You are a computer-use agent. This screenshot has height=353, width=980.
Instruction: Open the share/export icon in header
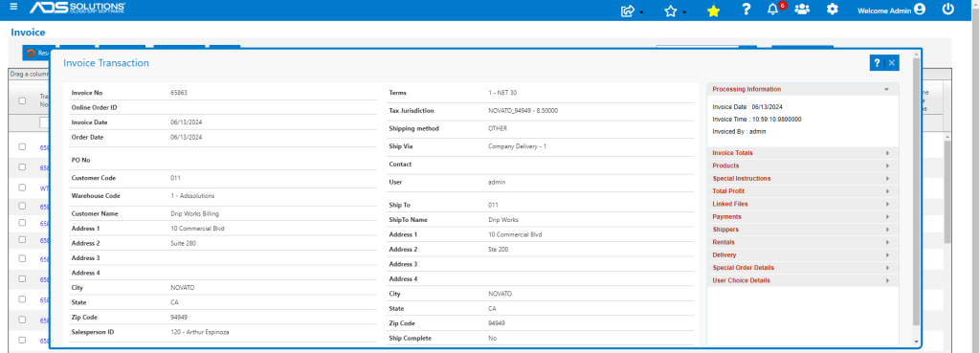coord(628,11)
